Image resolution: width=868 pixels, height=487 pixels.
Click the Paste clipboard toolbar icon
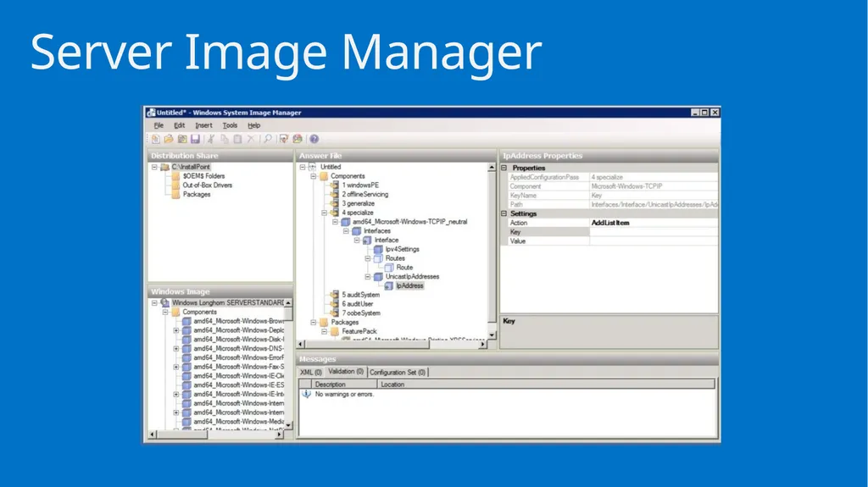pyautogui.click(x=237, y=139)
